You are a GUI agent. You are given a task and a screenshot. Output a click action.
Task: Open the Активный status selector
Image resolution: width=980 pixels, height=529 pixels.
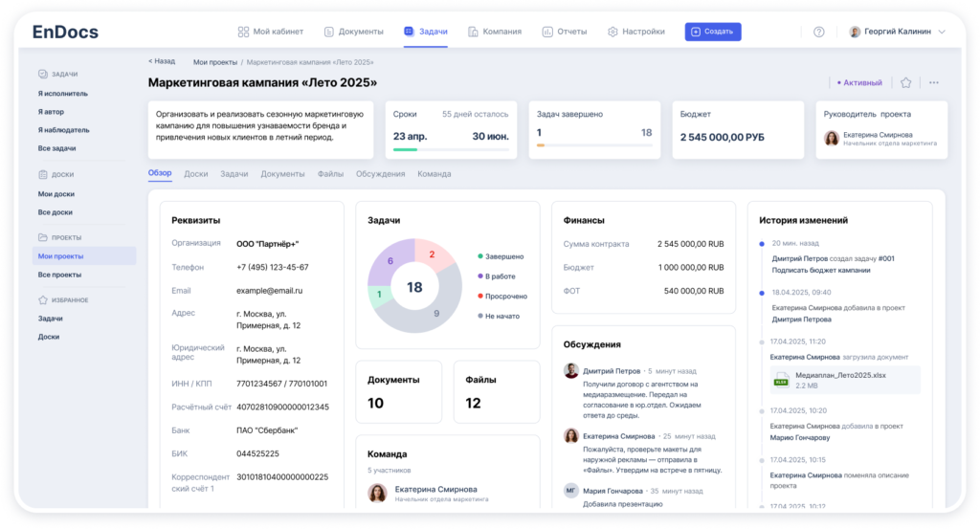(859, 83)
